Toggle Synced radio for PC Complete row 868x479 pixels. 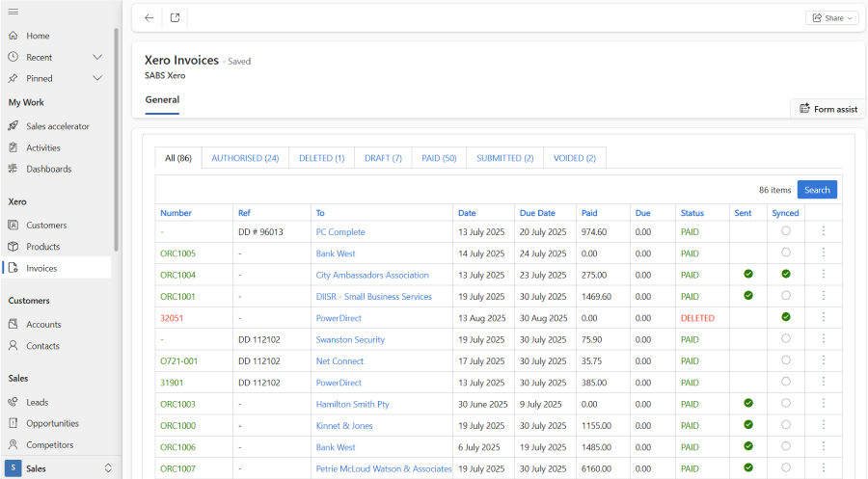pyautogui.click(x=785, y=231)
